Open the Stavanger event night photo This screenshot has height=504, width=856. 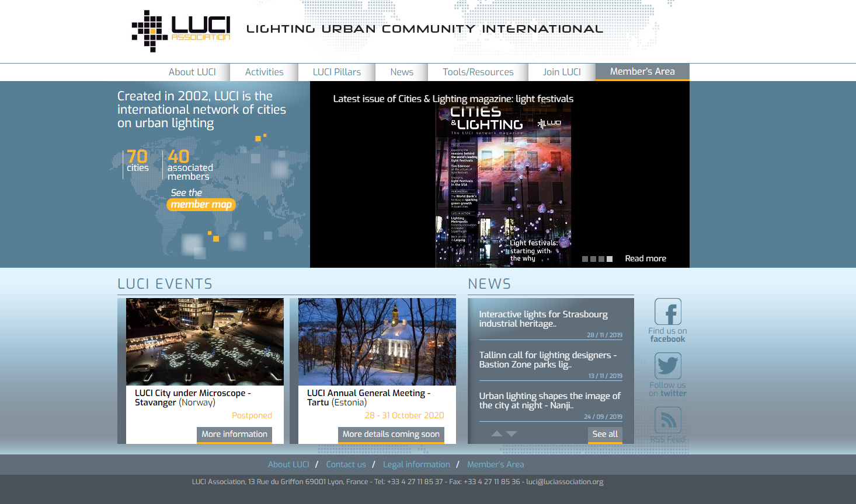(x=205, y=342)
